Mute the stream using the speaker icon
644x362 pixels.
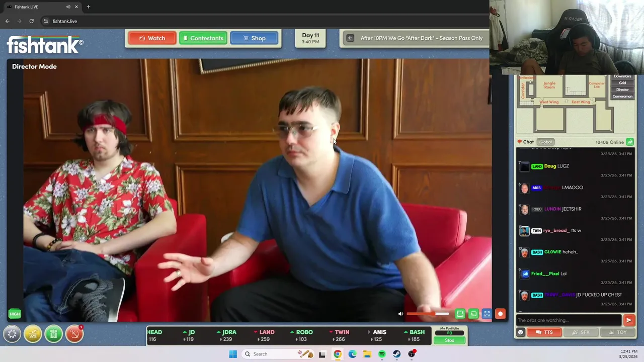(x=400, y=314)
